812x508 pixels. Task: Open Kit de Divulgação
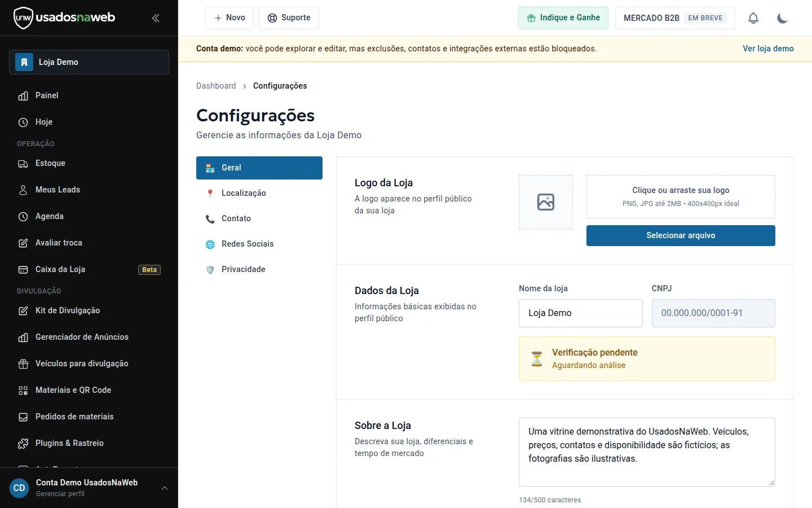click(x=89, y=310)
